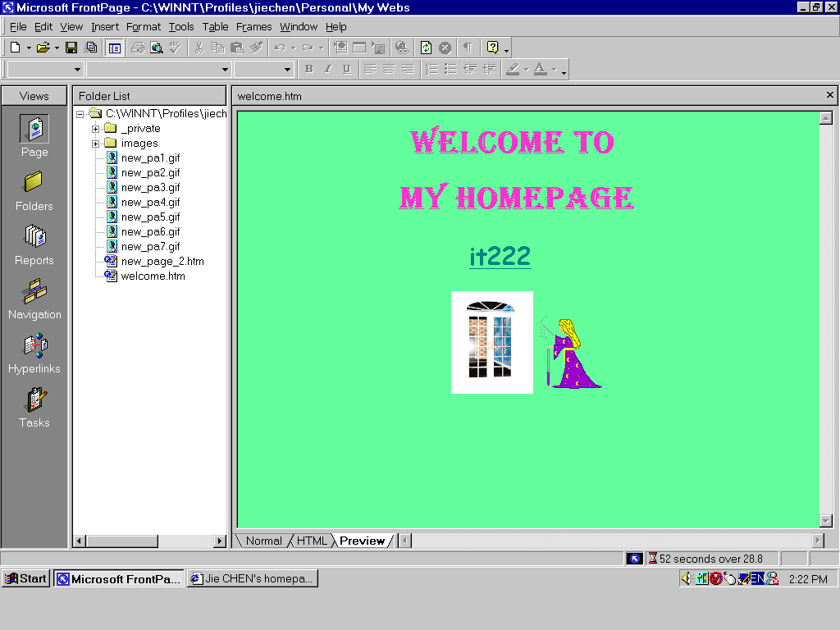Switch to Navigation view
This screenshot has height=630, width=840.
pyautogui.click(x=34, y=299)
